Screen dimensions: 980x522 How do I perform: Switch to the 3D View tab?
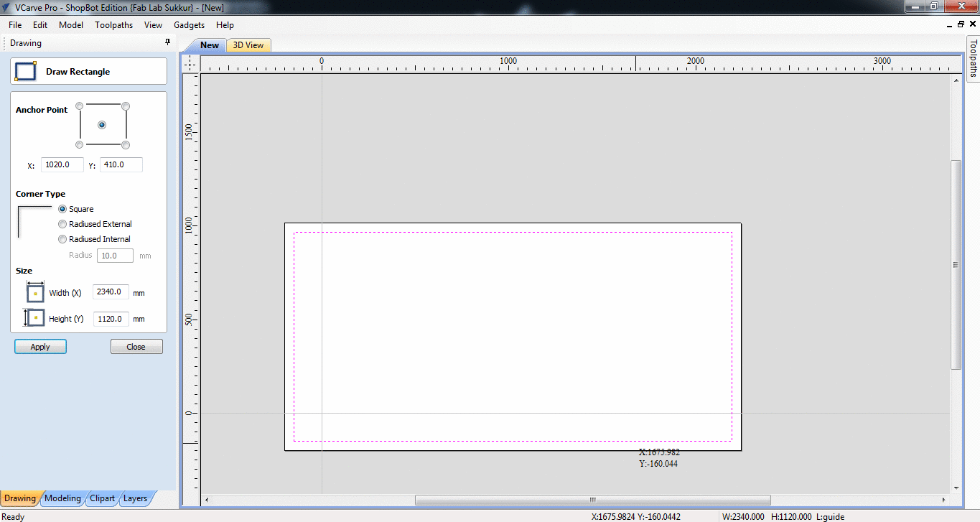248,45
